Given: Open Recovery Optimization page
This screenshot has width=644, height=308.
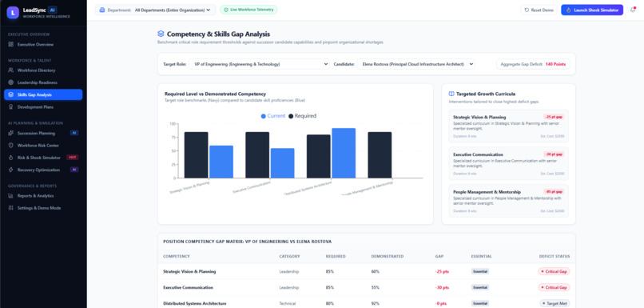Looking at the screenshot, I should pos(43,170).
